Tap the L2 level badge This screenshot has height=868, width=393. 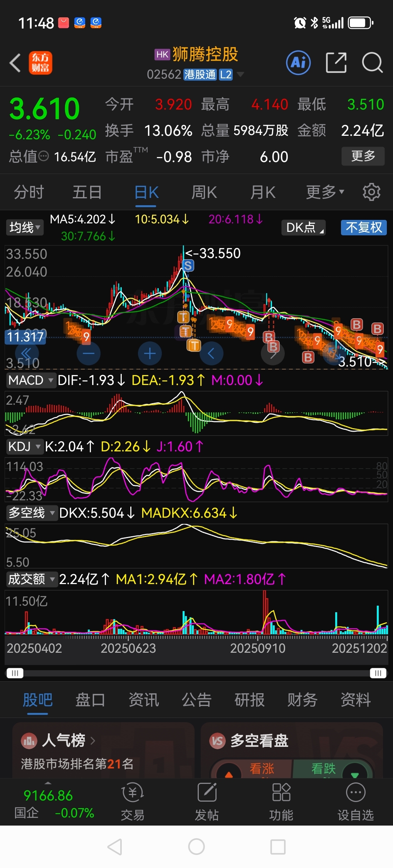click(226, 74)
